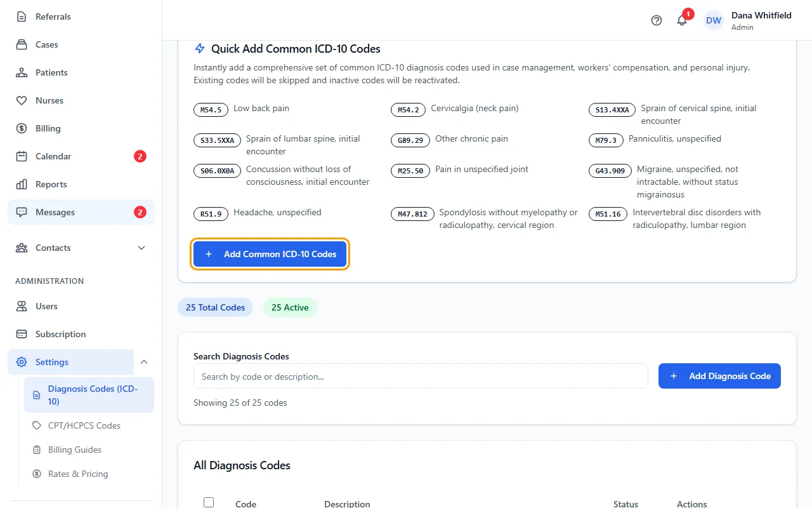Image resolution: width=812 pixels, height=508 pixels.
Task: Click the DW user avatar
Action: [x=714, y=20]
